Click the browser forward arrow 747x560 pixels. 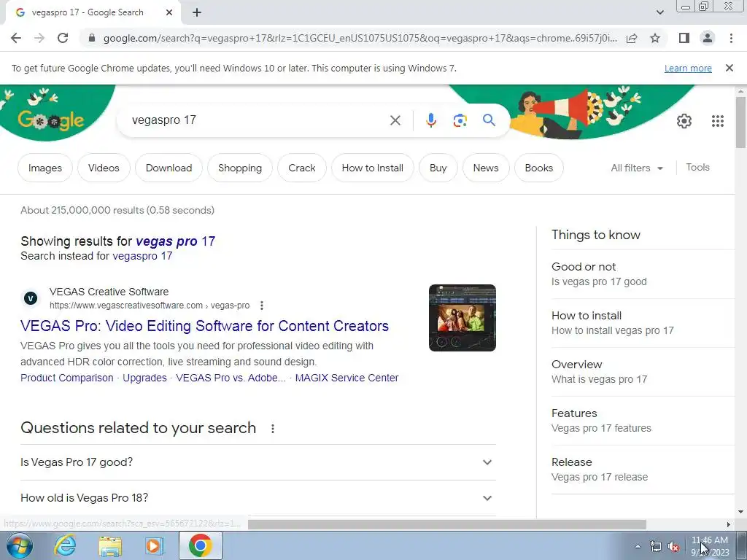39,38
